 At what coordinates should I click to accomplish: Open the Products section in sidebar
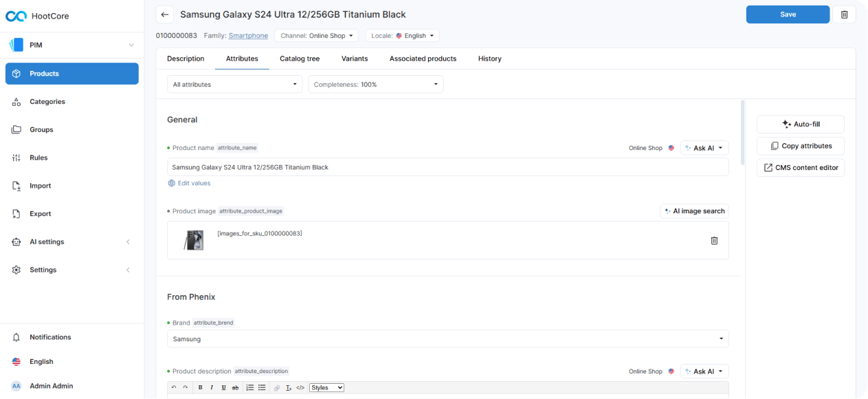pyautogui.click(x=72, y=74)
